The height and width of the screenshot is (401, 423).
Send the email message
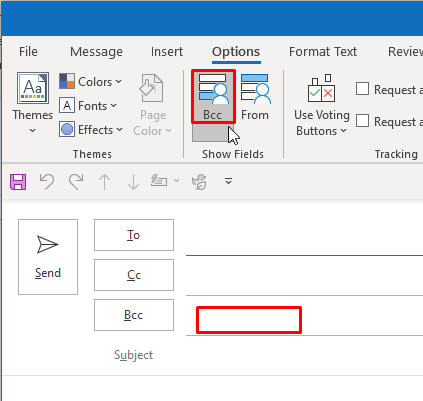48,257
